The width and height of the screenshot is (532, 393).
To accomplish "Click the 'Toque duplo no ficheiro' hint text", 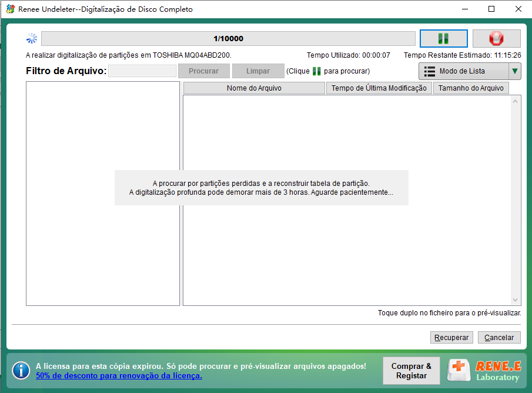I will tap(450, 313).
